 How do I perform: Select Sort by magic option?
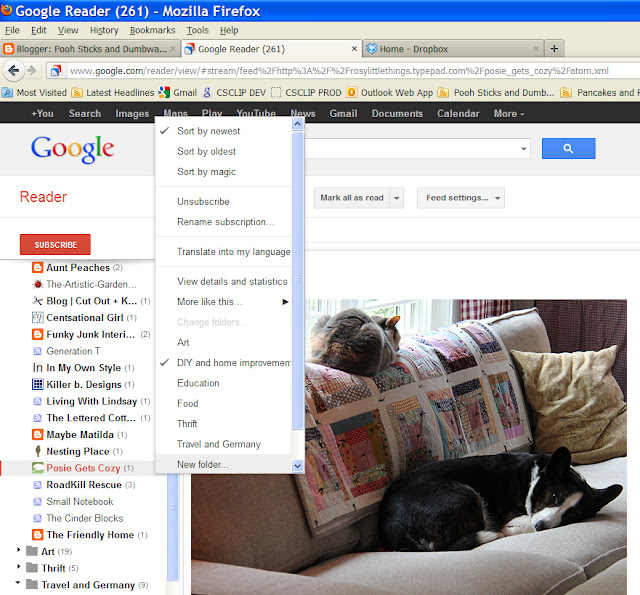point(207,172)
